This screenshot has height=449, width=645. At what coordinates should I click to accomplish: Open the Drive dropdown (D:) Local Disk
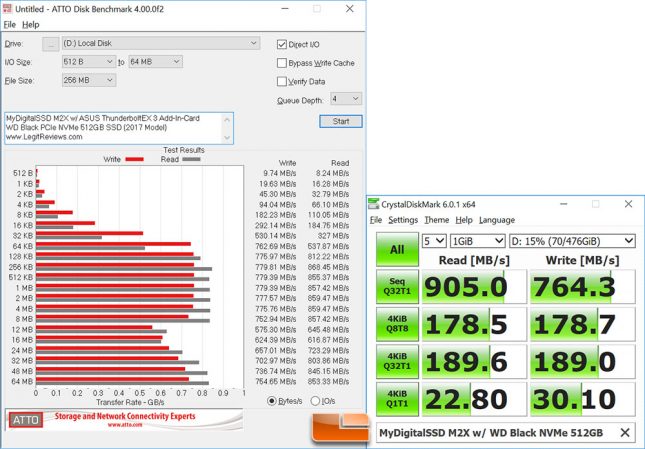click(x=161, y=43)
